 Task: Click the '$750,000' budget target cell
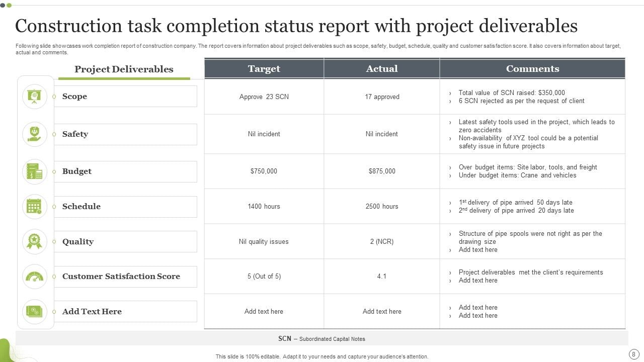tap(264, 171)
